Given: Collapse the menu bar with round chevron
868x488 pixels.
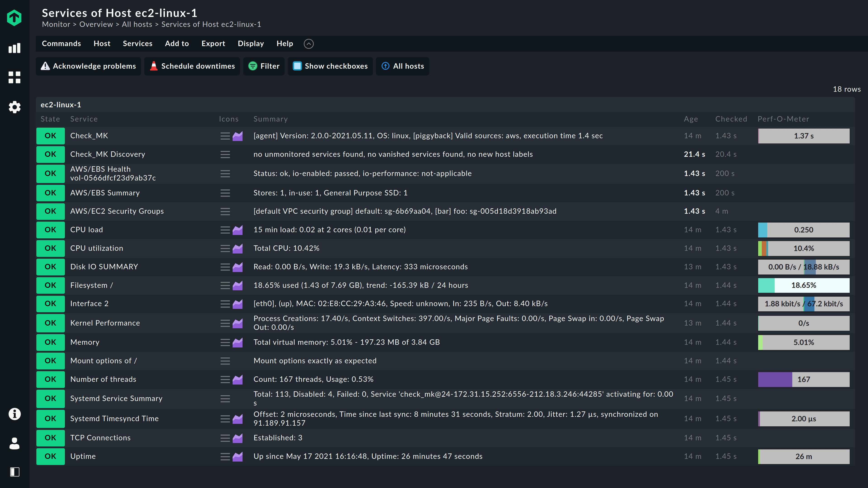Looking at the screenshot, I should pos(309,44).
